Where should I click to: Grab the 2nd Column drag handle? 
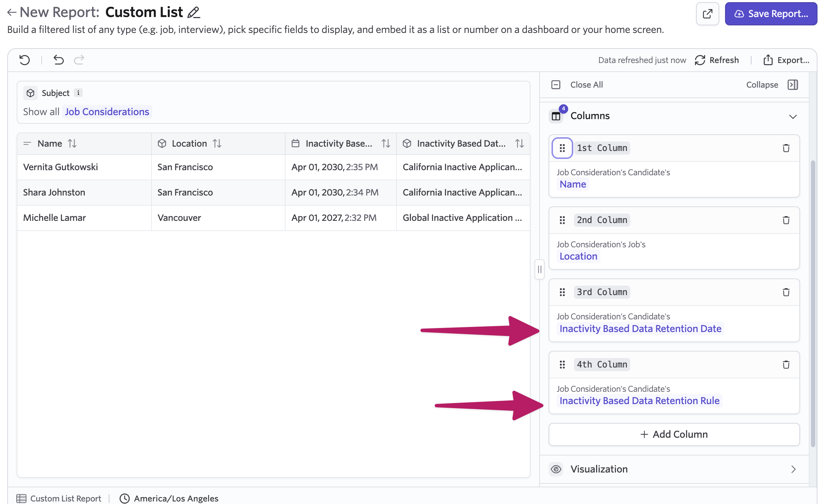coord(562,220)
